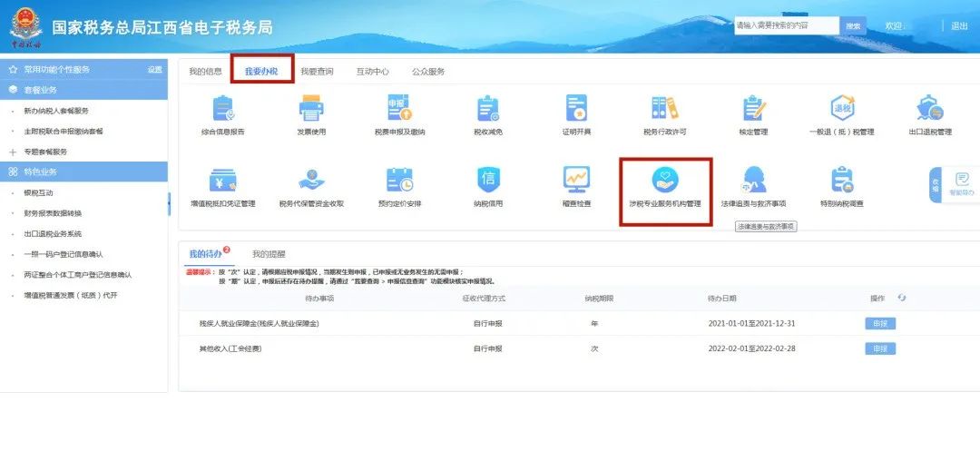Open 出口退税管理 ship icon
Screen dimensions: 980x461
click(930, 108)
